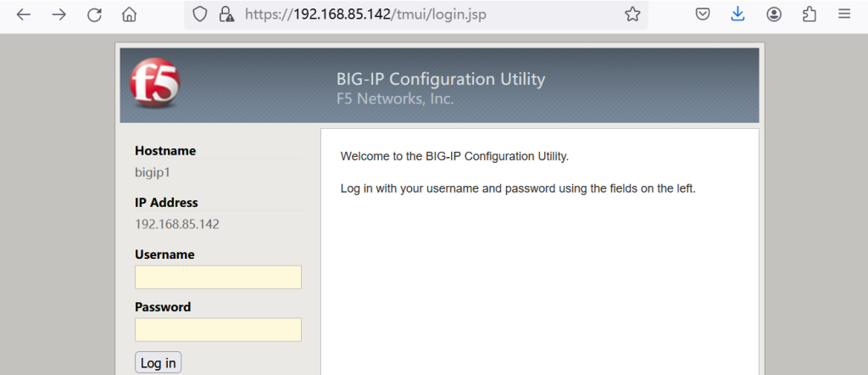Image resolution: width=868 pixels, height=375 pixels.
Task: Go to the browser home page
Action: click(x=129, y=15)
